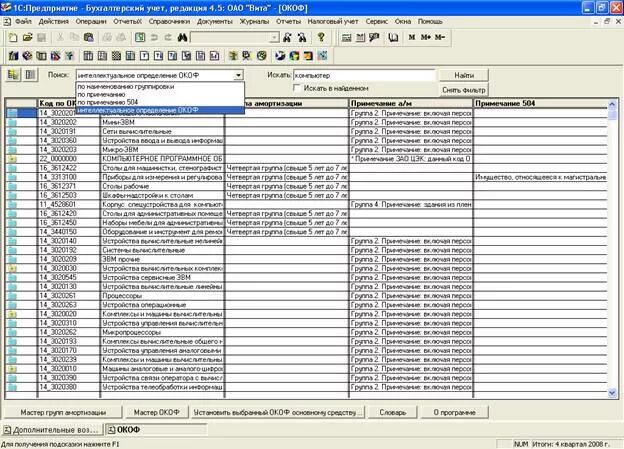Click the Open file toolbar icon

click(x=27, y=37)
